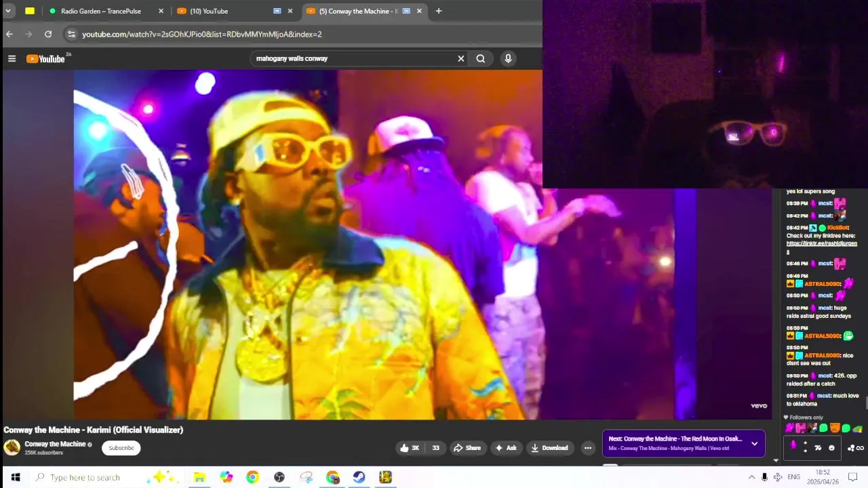Start voice search with microphone icon
Viewport: 868px width, 488px height.
pyautogui.click(x=508, y=58)
